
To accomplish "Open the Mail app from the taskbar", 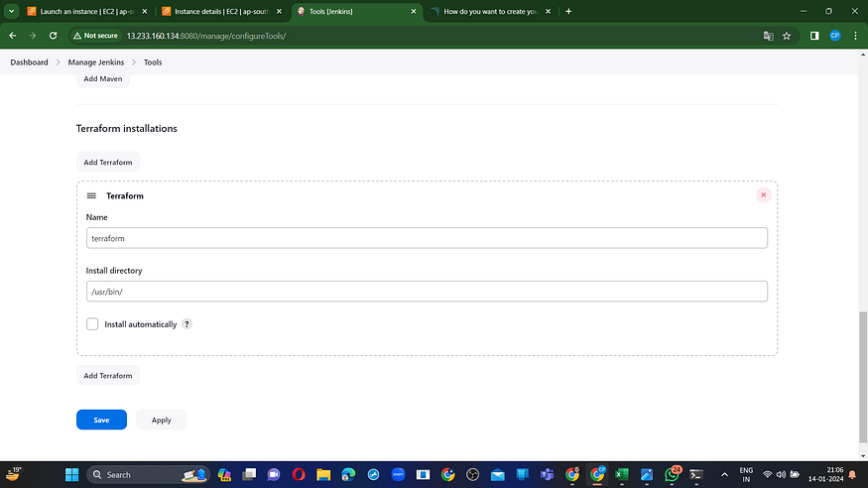I will (498, 475).
